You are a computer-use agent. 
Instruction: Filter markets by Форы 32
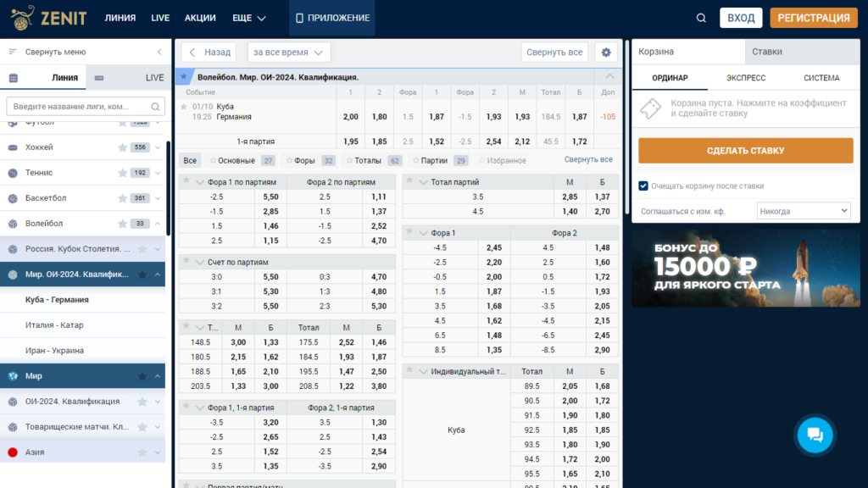coord(310,160)
